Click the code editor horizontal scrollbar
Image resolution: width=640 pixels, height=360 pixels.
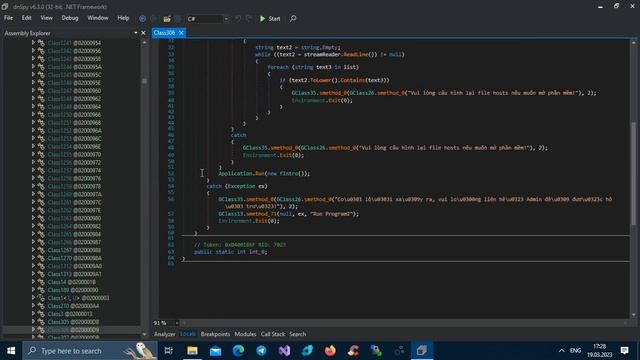[404, 323]
